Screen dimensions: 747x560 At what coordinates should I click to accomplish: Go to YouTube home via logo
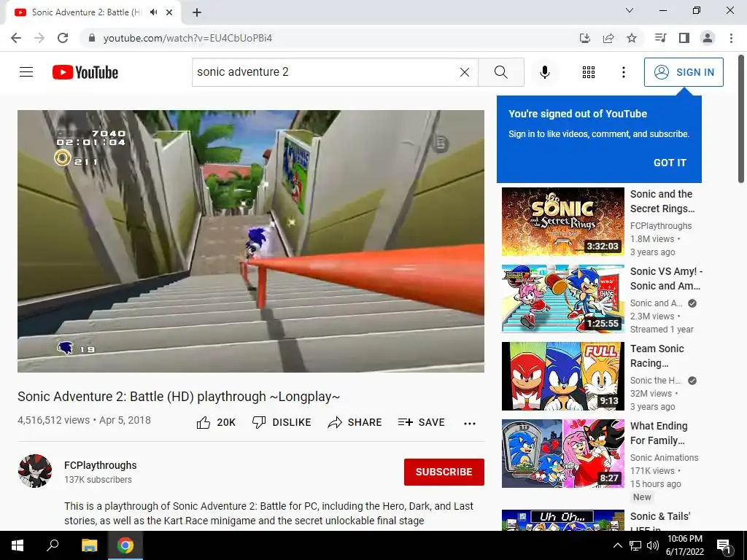[x=85, y=72]
